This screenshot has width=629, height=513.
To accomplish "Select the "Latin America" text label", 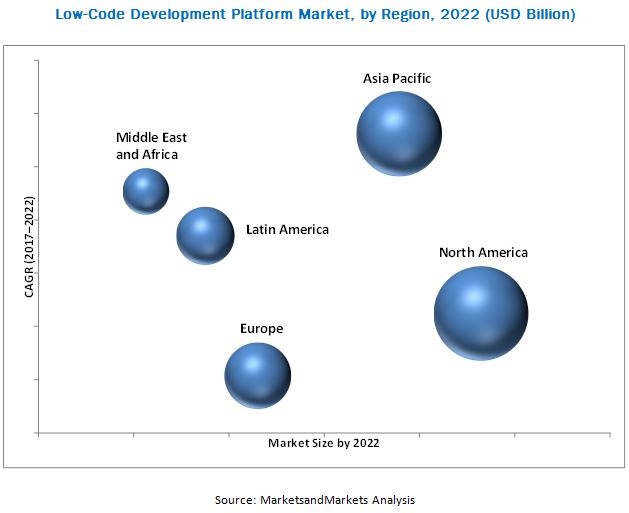I will (287, 230).
